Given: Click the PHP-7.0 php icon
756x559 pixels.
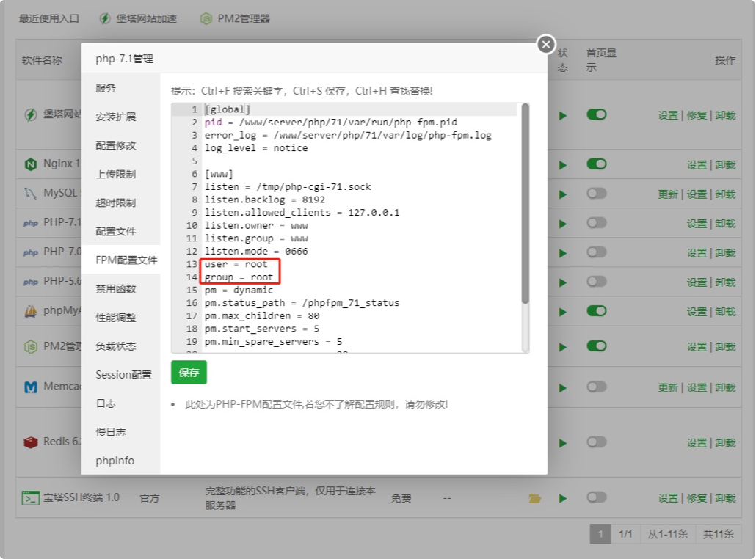Looking at the screenshot, I should tap(30, 252).
